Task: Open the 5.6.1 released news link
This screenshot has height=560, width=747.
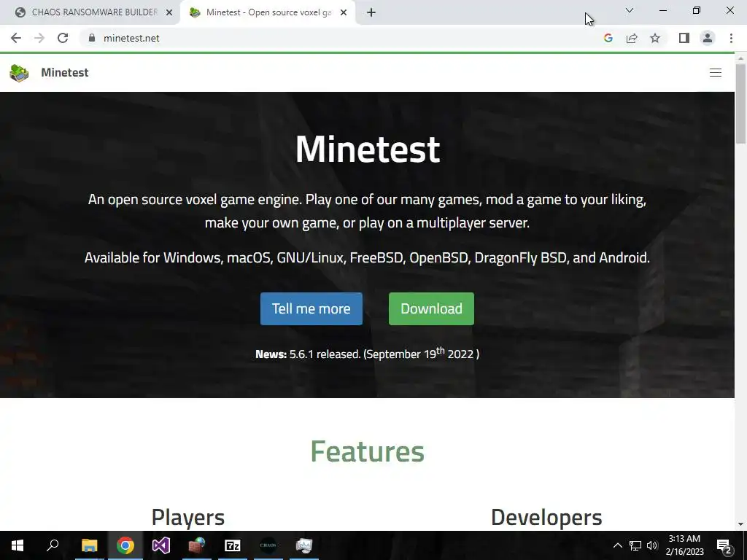Action: [325, 354]
